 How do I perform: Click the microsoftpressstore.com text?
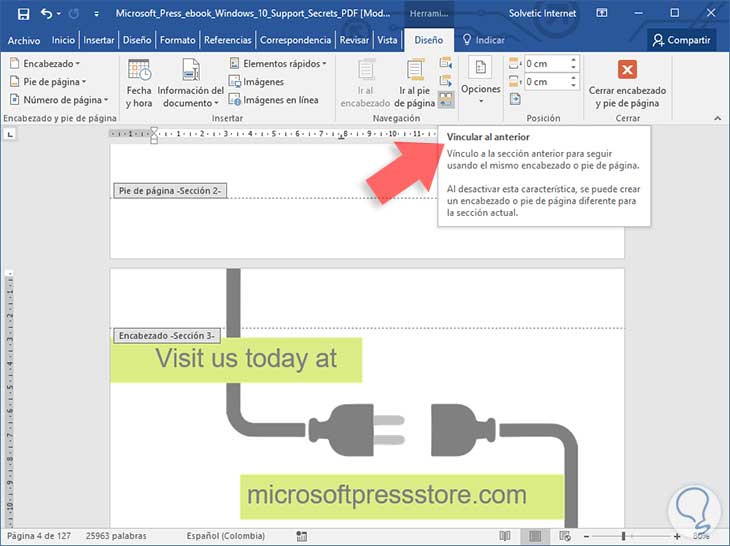387,495
